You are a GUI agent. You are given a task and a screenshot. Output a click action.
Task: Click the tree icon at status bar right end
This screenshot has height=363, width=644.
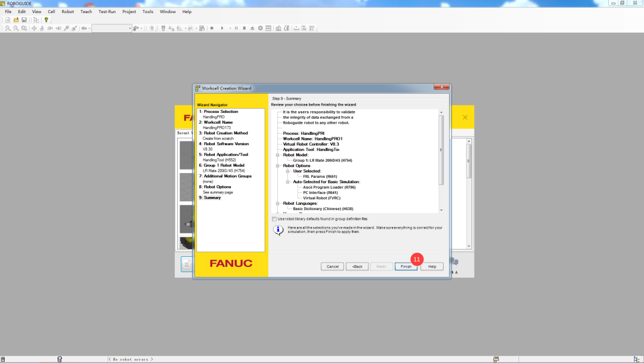click(637, 359)
